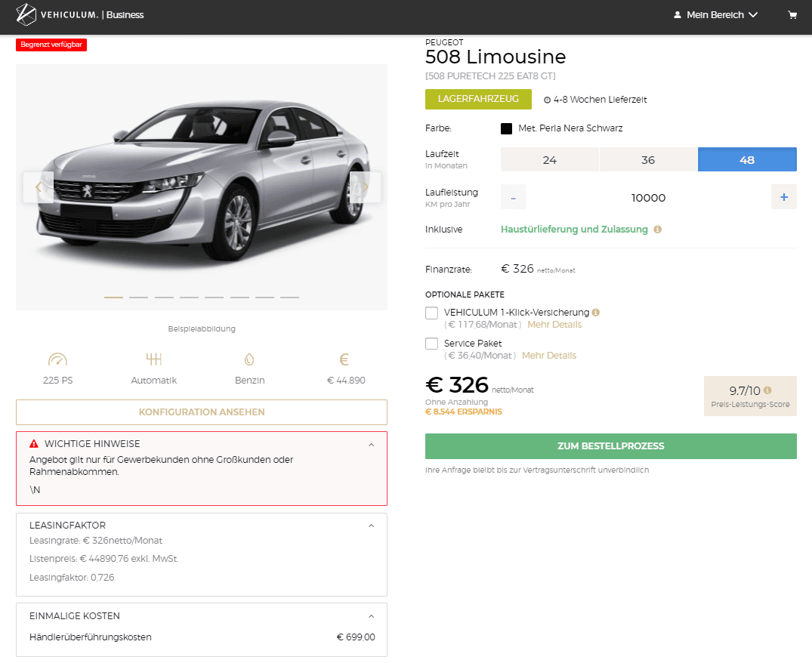Screen dimensions: 812x663
Task: Open info icon for 1-Klick-Versicherung
Action: coord(595,312)
